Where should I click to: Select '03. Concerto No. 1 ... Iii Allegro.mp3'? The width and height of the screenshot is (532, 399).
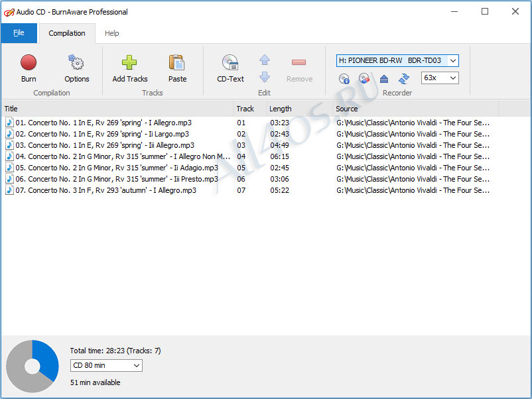tap(105, 145)
